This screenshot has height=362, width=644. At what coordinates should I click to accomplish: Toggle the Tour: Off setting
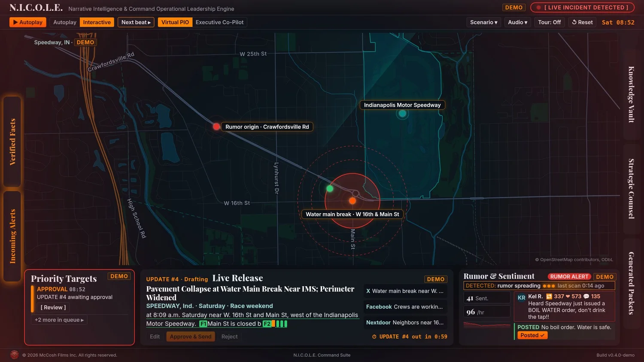point(550,22)
